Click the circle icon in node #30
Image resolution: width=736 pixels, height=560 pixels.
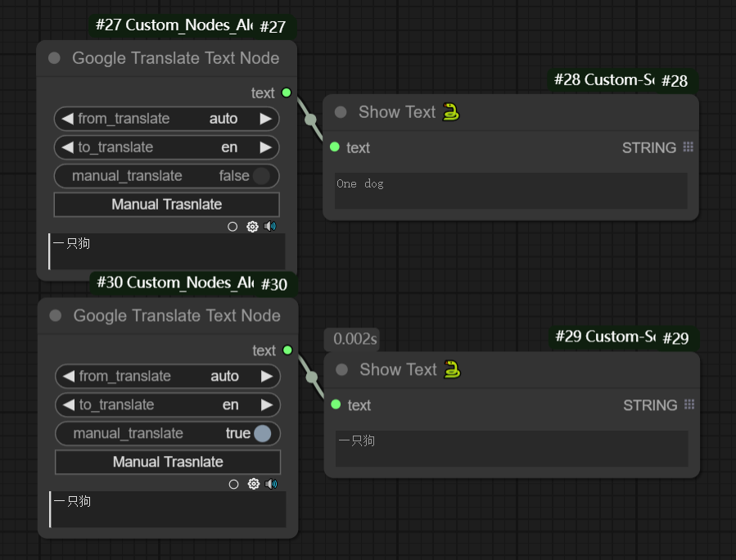233,485
